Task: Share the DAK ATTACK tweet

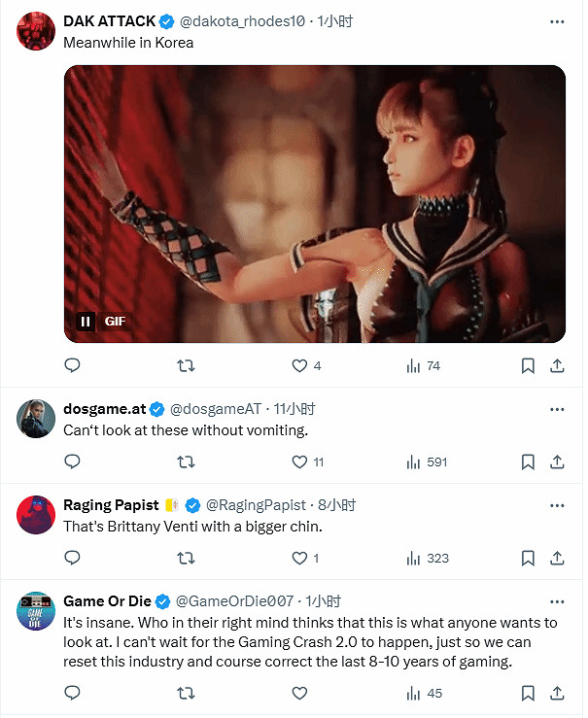Action: click(x=557, y=365)
